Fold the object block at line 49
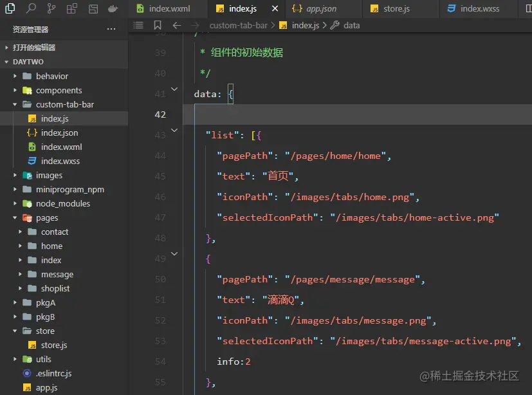Image resolution: width=532 pixels, height=395 pixels. [x=174, y=254]
